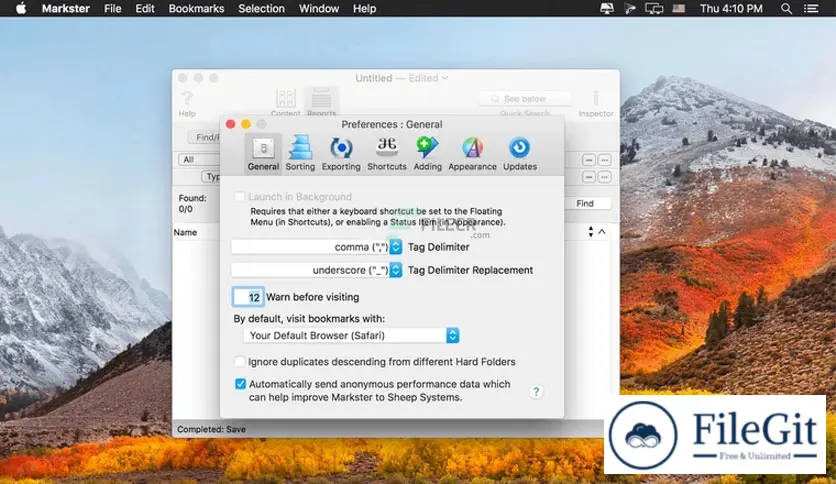Open the Updates preferences pane
This screenshot has width=836, height=484.
pos(520,154)
